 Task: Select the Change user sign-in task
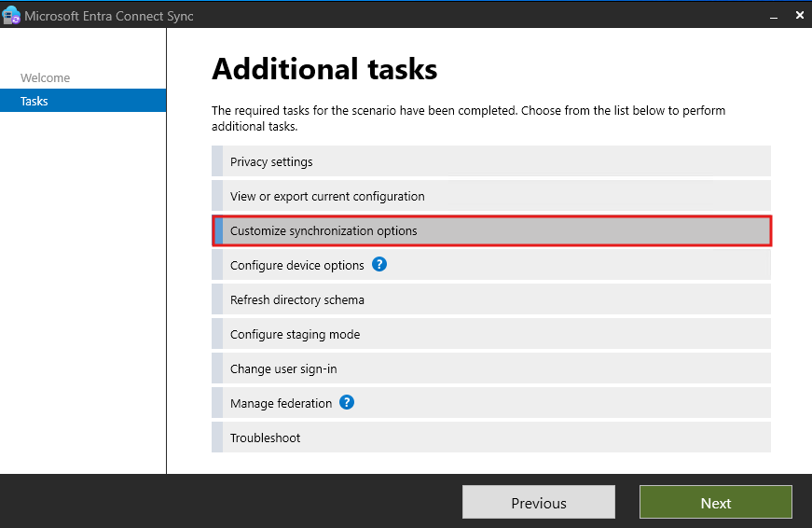(491, 368)
